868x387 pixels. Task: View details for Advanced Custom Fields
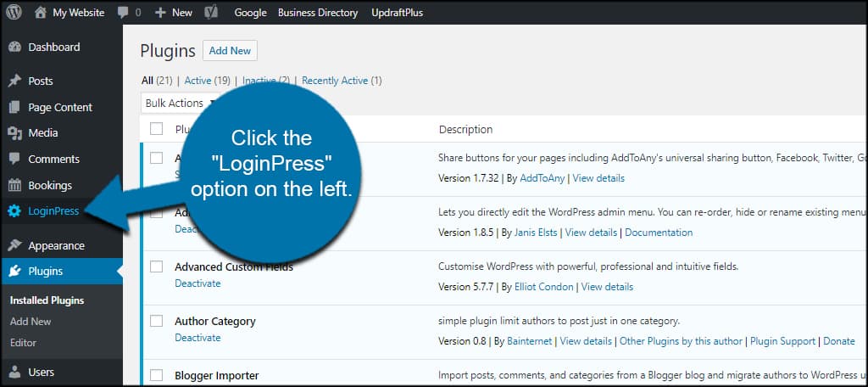(607, 287)
